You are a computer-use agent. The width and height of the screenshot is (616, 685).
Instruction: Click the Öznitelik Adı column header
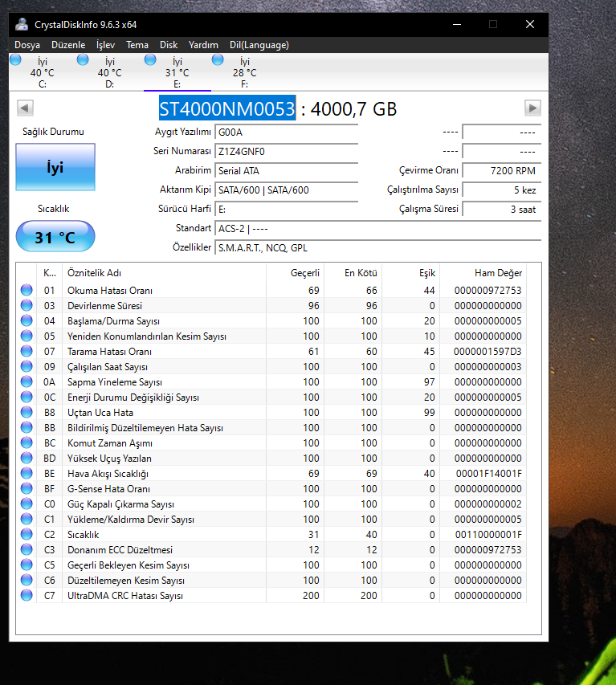click(165, 273)
